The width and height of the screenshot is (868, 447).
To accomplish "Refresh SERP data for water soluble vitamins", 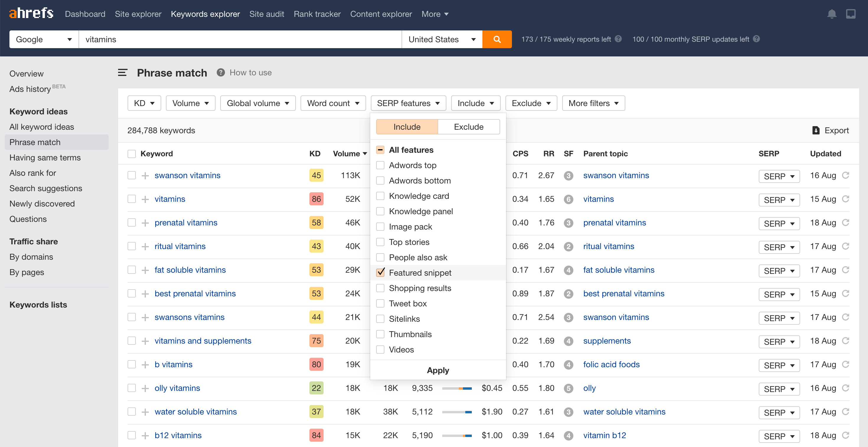I will point(846,411).
